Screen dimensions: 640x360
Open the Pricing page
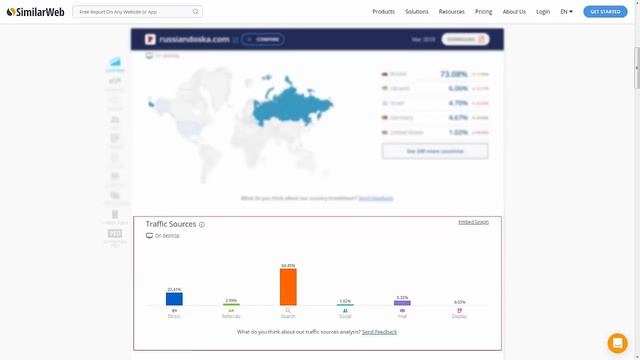483,12
